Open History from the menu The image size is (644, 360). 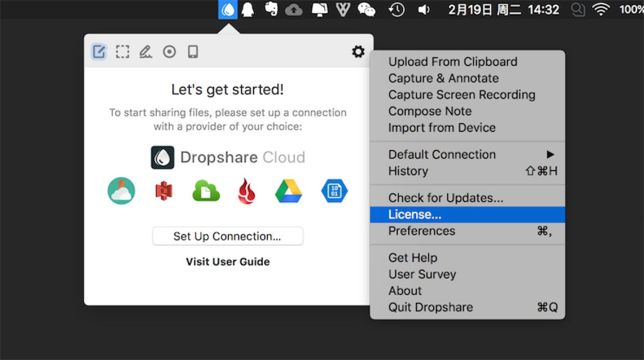pos(467,171)
